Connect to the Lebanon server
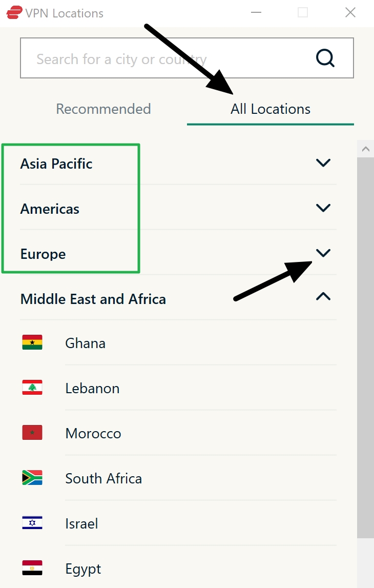This screenshot has height=588, width=374. [92, 388]
